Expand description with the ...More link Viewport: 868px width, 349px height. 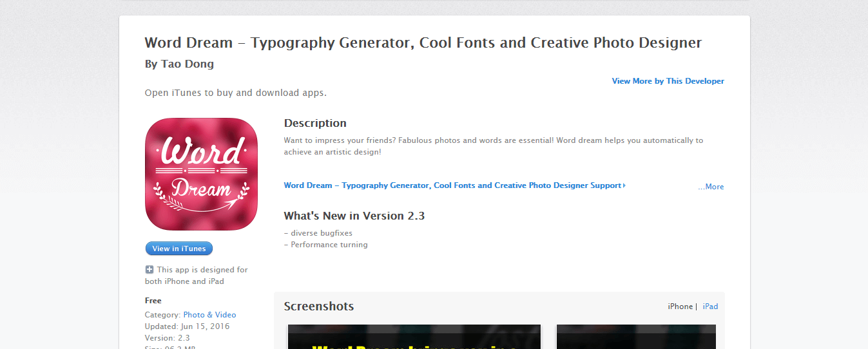point(711,187)
